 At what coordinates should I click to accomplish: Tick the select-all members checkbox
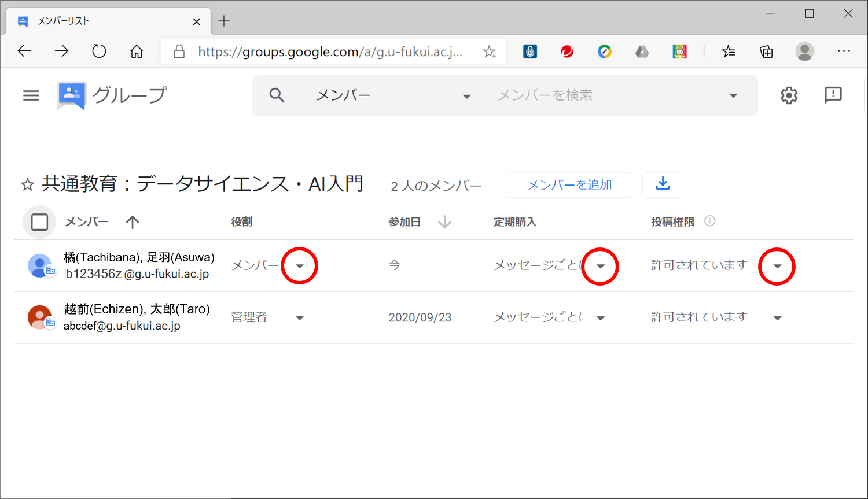coord(39,222)
